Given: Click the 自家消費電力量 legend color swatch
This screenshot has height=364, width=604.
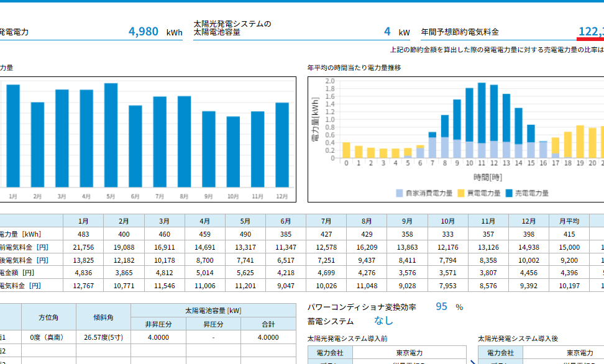Looking at the screenshot, I should tap(400, 193).
